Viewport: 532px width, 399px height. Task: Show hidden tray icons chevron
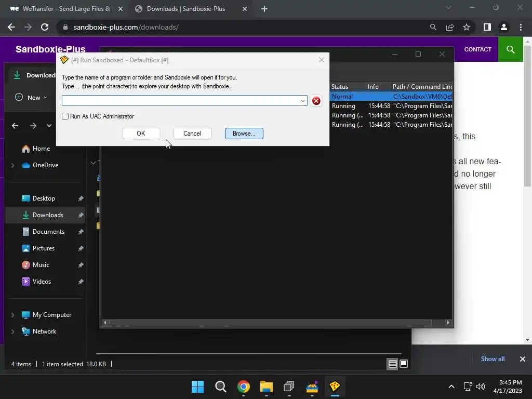(451, 387)
